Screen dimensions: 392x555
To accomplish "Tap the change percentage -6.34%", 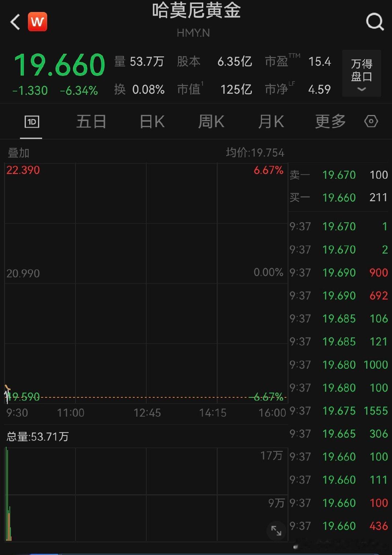I will point(79,90).
